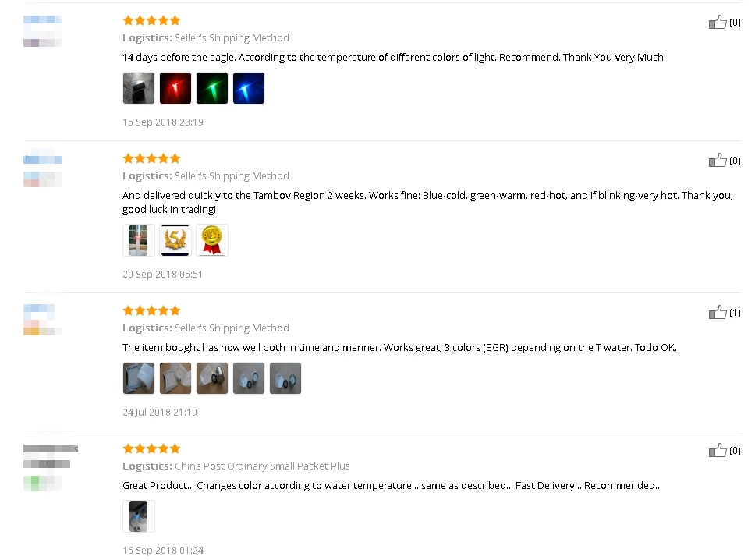
Task: Open red light faucet photo
Action: pyautogui.click(x=175, y=88)
